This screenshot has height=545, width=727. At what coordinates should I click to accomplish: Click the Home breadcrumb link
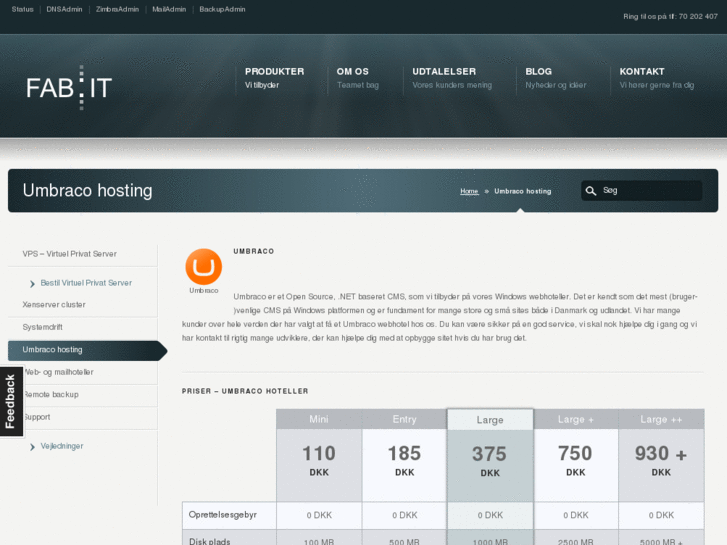(x=469, y=191)
